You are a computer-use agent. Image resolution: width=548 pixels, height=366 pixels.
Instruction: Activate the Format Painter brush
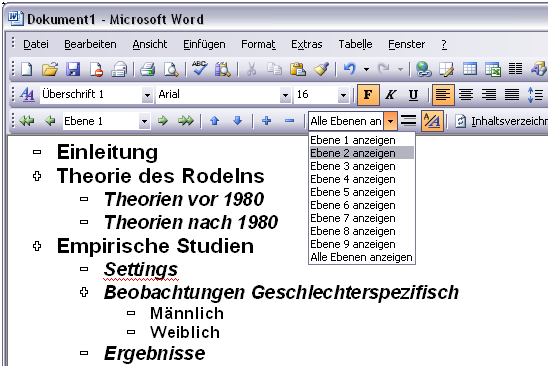point(321,69)
